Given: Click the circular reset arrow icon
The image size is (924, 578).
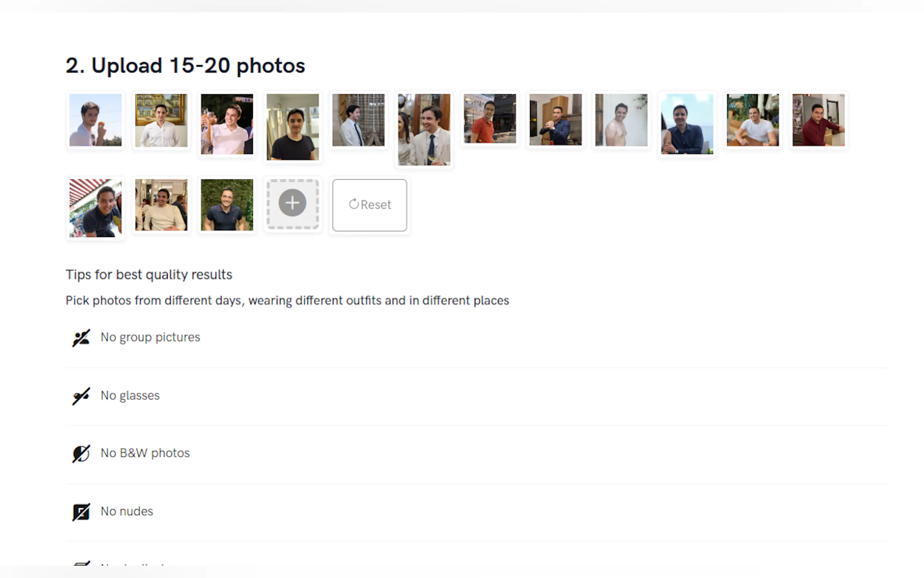Looking at the screenshot, I should click(354, 204).
